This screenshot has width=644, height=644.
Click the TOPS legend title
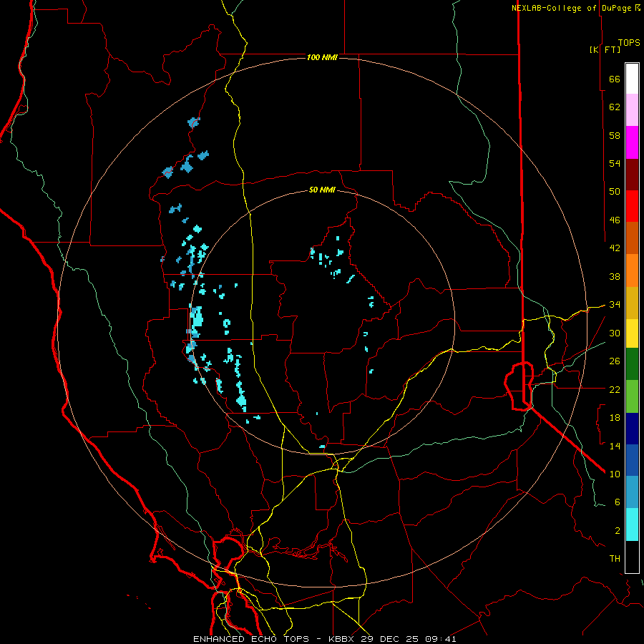(629, 43)
